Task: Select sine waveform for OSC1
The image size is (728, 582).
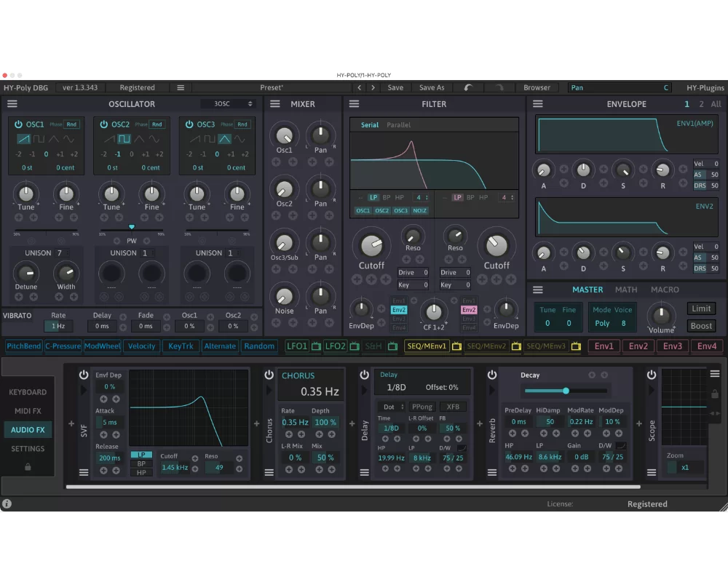Action: (68, 139)
